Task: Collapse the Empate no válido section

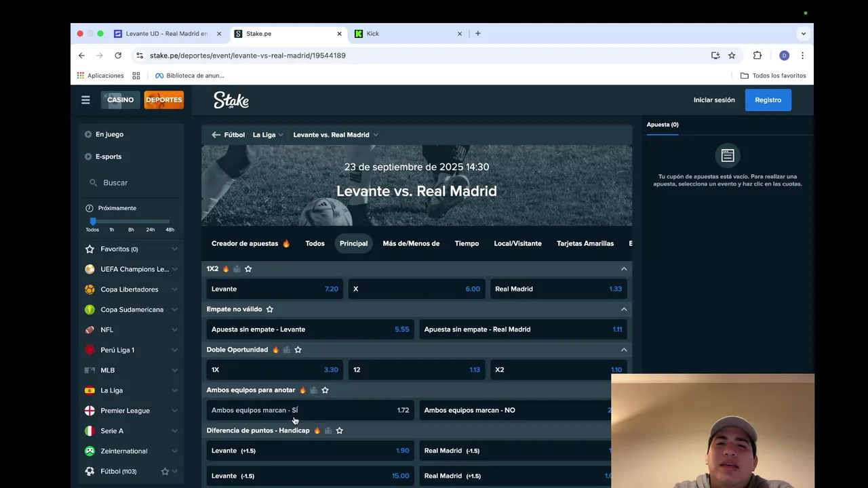Action: point(624,309)
